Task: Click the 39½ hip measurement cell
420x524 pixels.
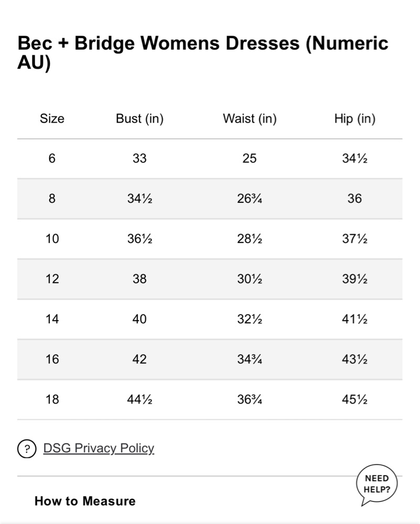Action: (355, 279)
